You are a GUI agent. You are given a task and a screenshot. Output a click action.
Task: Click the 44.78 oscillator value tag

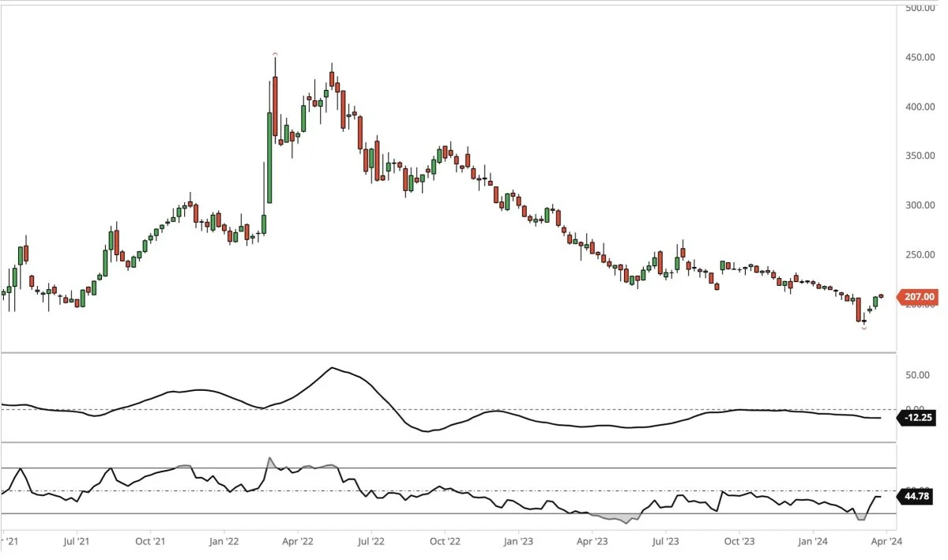tap(917, 497)
